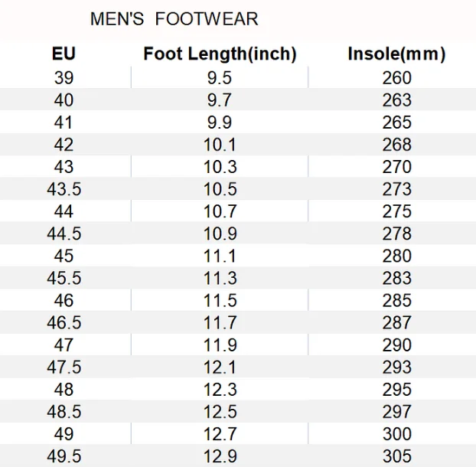
Task: Click EU size 43.5 cell
Action: coord(64,189)
